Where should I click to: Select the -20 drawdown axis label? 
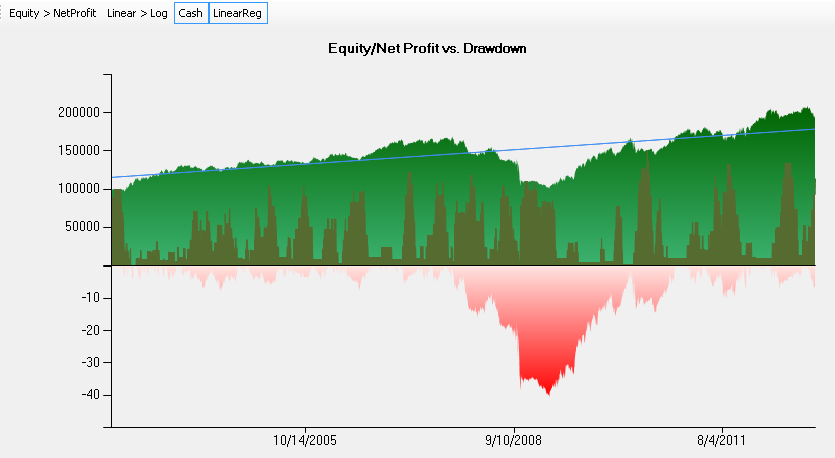point(88,330)
